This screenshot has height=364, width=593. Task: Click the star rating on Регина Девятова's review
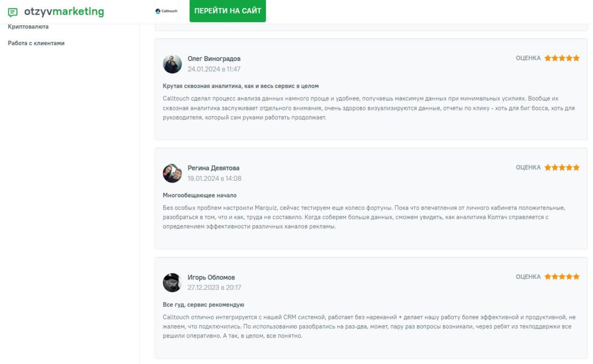pyautogui.click(x=562, y=167)
